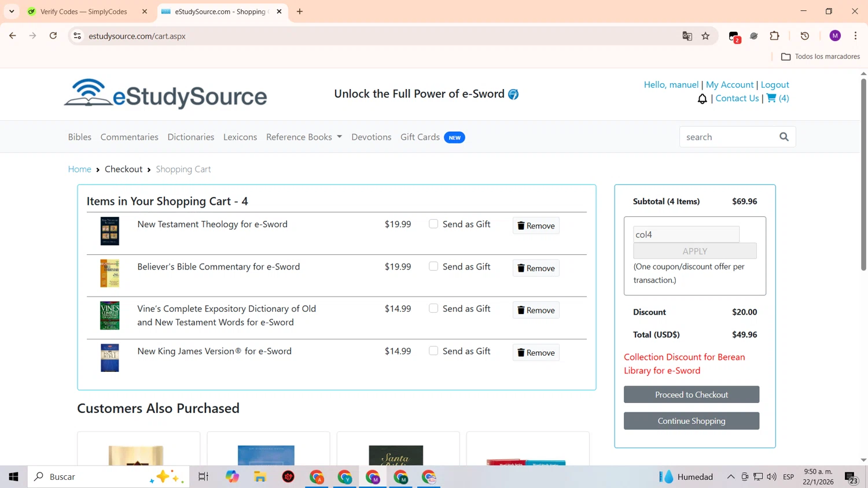Open the shopping cart icon with 4 items

point(778,98)
